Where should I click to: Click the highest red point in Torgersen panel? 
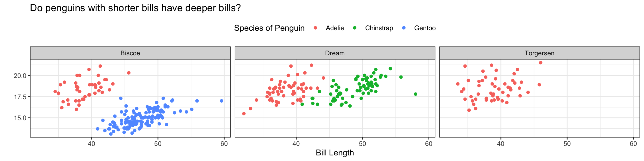pos(541,63)
